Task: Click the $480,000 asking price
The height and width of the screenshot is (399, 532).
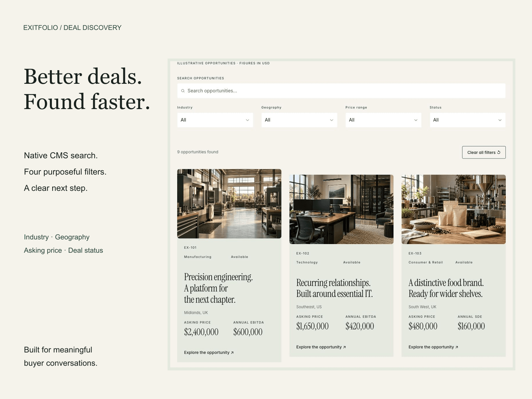Action: pos(423,326)
